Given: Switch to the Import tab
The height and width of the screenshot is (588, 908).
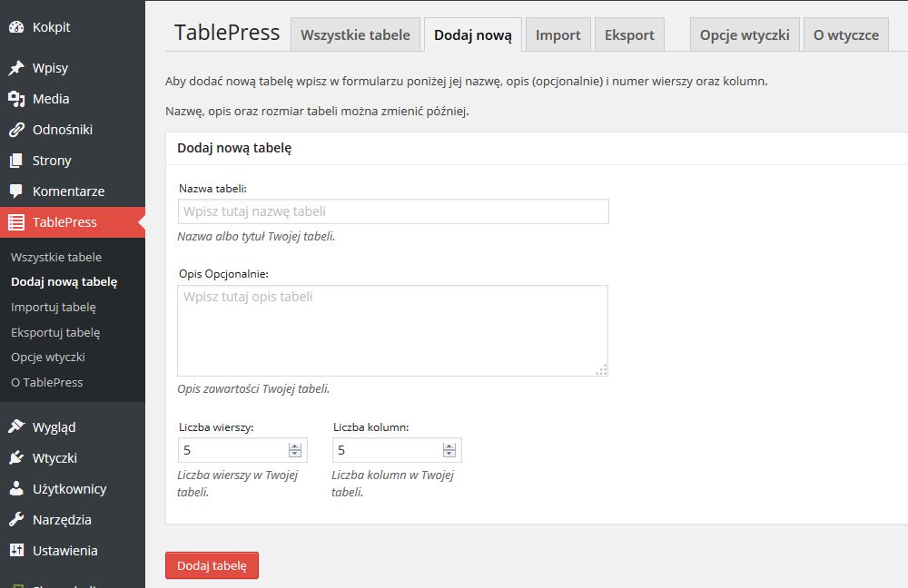Looking at the screenshot, I should (558, 34).
